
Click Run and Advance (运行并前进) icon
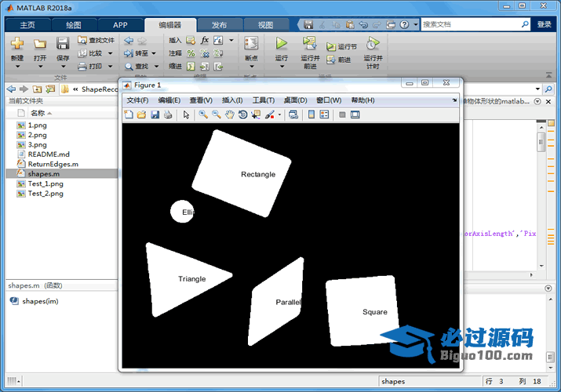309,44
